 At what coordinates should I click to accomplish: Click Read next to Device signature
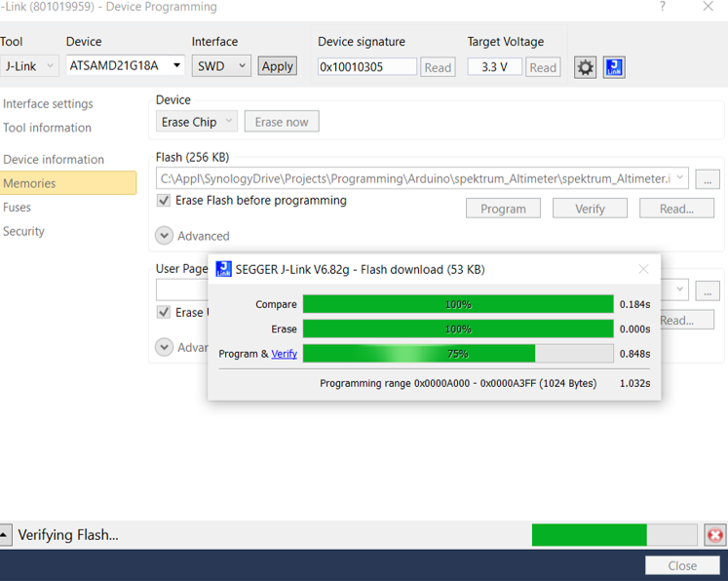[x=438, y=68]
